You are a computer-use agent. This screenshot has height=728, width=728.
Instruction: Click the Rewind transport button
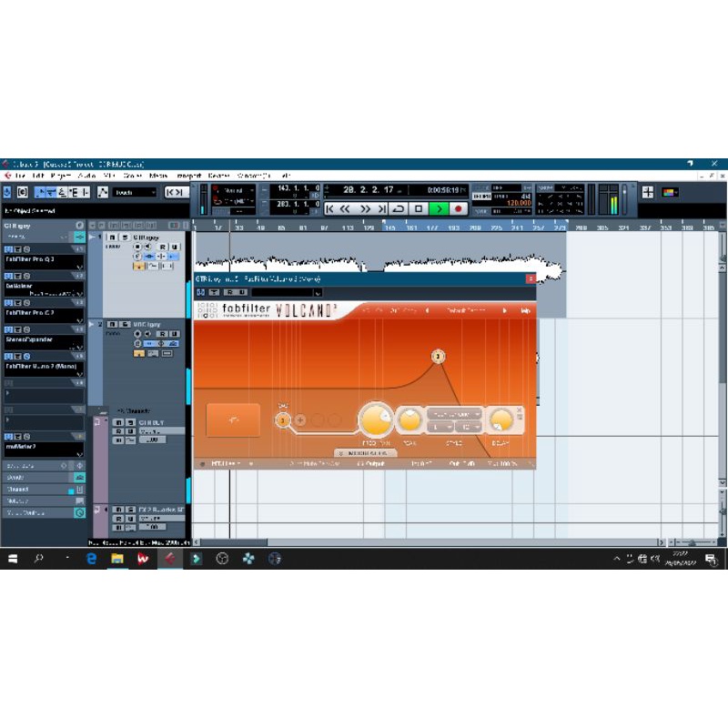point(347,208)
